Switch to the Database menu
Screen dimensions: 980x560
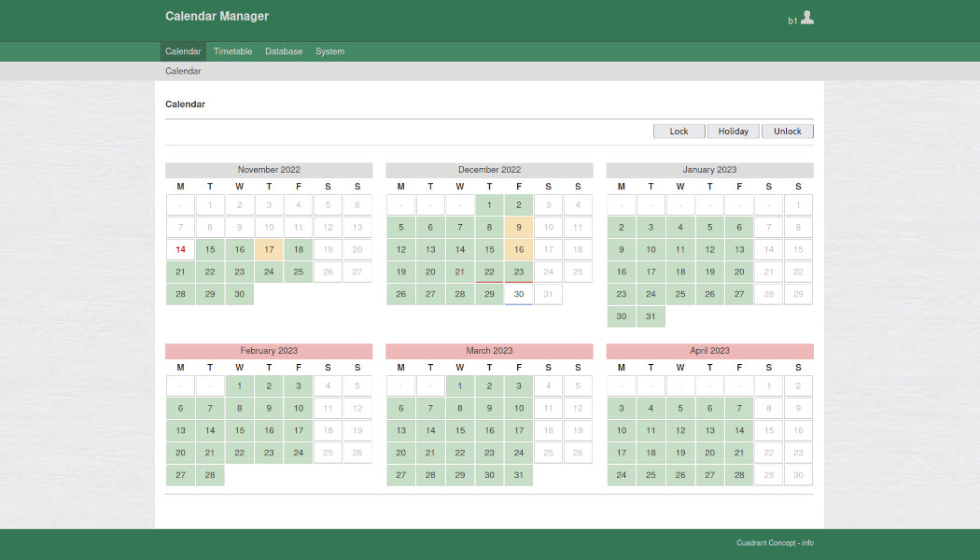[284, 51]
